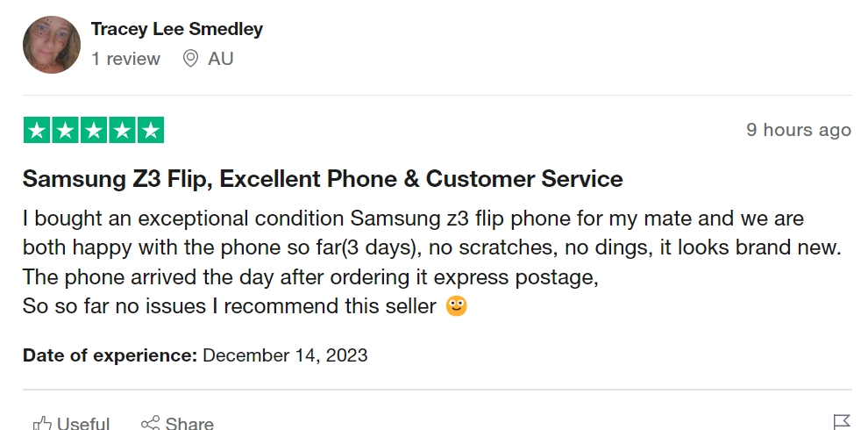Click the thumbs-up Useful icon
868x430 pixels.
click(x=41, y=425)
